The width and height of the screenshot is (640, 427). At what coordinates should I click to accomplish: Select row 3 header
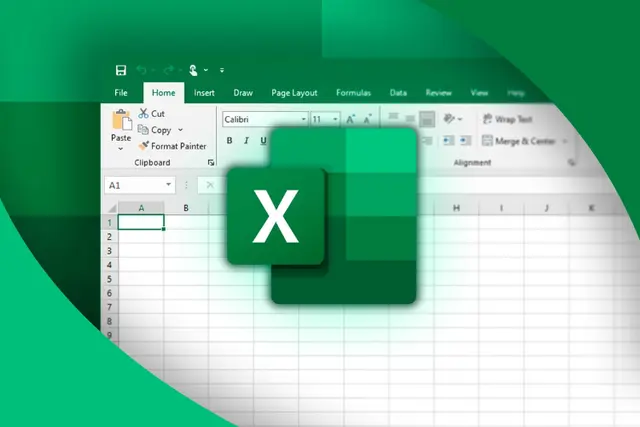[109, 251]
